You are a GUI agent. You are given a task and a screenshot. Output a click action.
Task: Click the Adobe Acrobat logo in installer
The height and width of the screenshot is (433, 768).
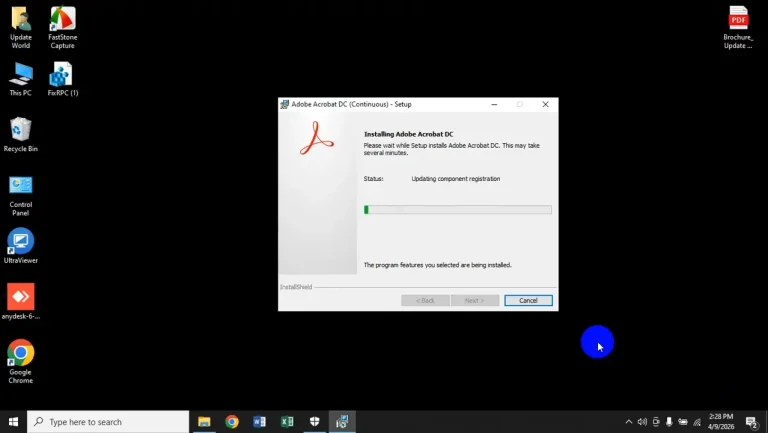click(317, 138)
